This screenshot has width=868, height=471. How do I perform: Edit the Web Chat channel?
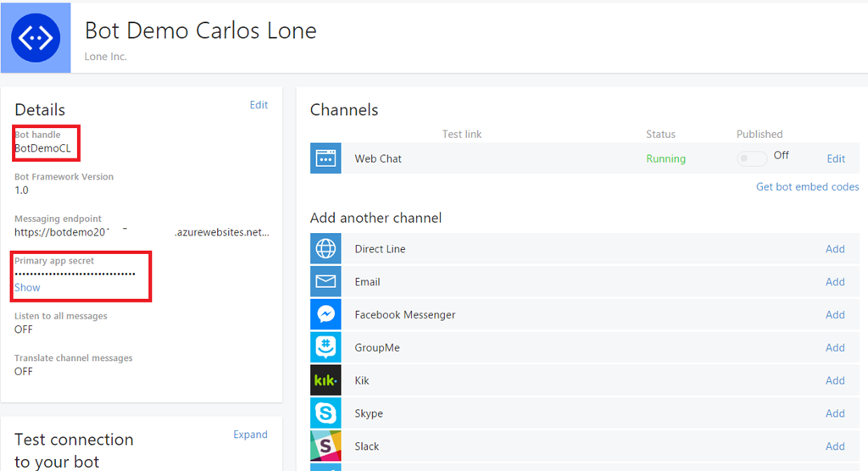pos(836,159)
